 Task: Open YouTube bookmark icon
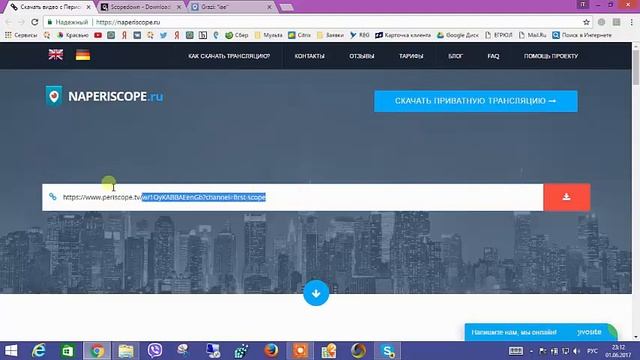98,36
